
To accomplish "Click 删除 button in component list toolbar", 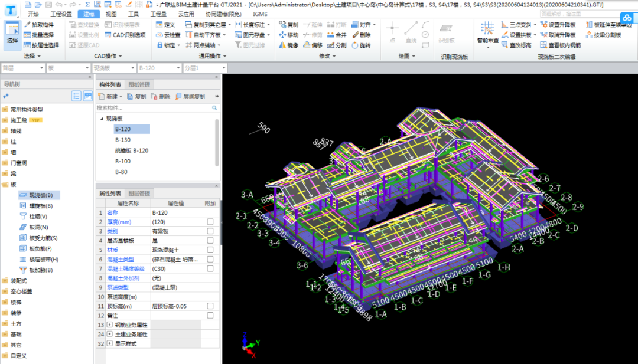I will tap(161, 96).
